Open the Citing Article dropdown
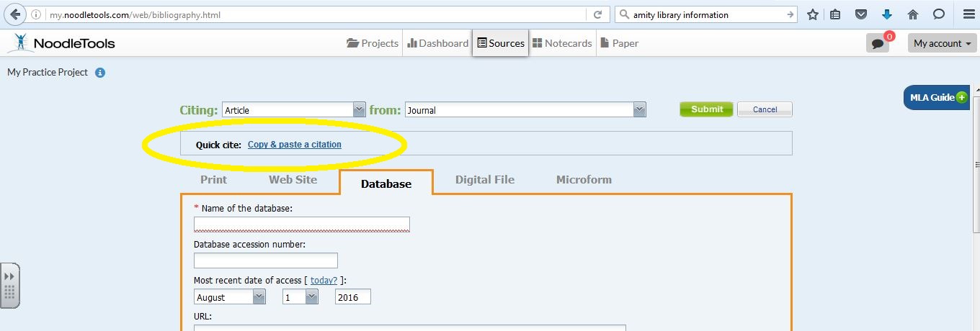Screen dimensions: 980x331 click(294, 110)
